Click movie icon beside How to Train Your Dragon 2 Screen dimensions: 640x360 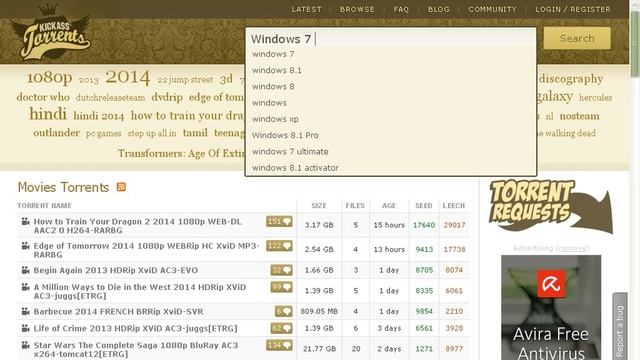pos(25,222)
